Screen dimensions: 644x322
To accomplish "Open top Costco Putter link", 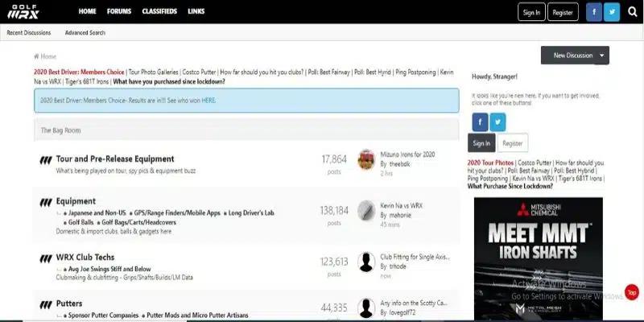I will tap(199, 72).
